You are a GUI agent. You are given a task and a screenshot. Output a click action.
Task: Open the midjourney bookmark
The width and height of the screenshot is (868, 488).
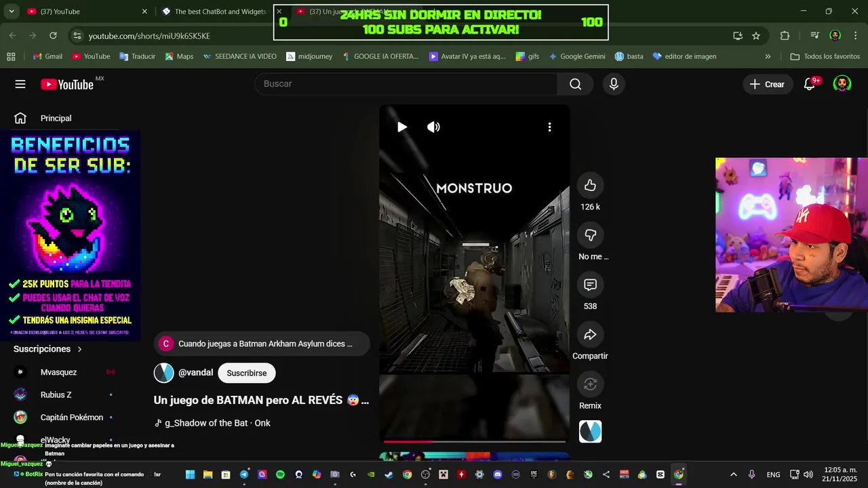(x=309, y=56)
